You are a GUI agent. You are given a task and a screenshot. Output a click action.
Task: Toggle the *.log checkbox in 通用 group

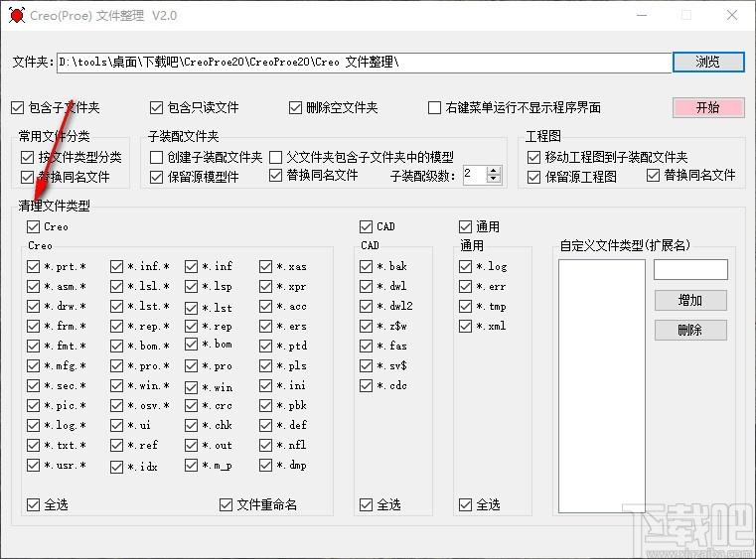tap(465, 266)
